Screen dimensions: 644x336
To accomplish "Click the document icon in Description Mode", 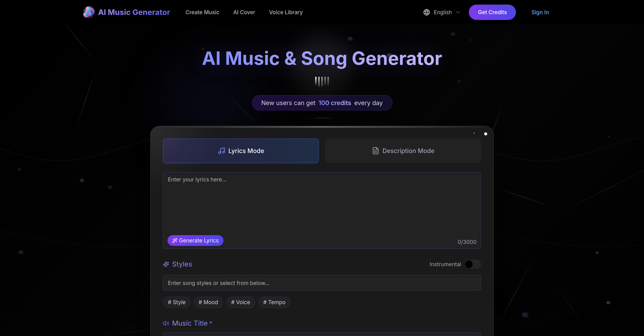I will [x=376, y=150].
